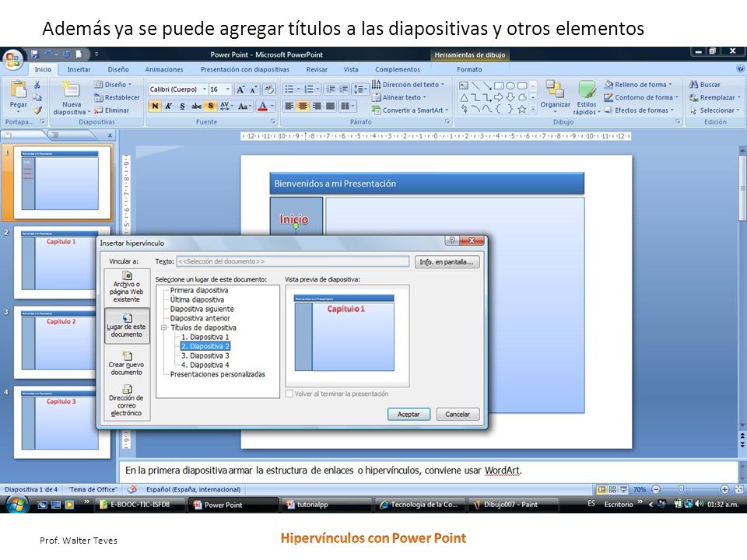Screen dimensions: 747x560
Task: Collapse Títulos de diapositiva tree node
Action: coord(163,327)
